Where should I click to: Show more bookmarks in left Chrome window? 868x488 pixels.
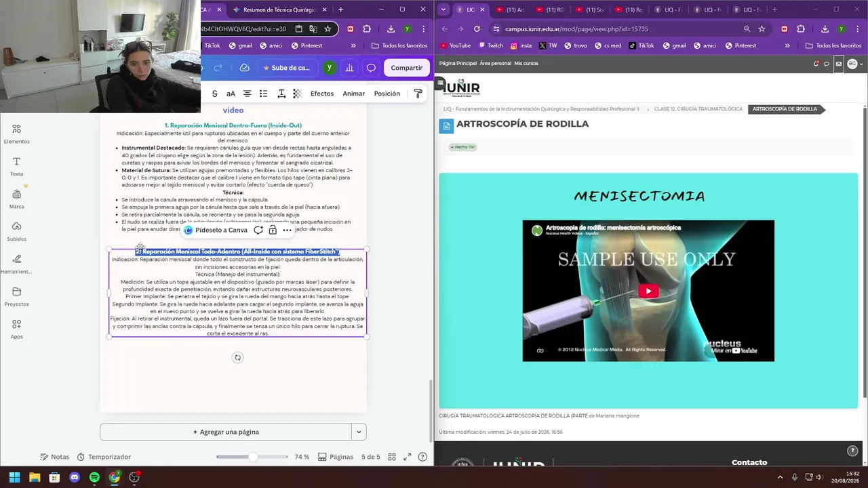[x=353, y=45]
